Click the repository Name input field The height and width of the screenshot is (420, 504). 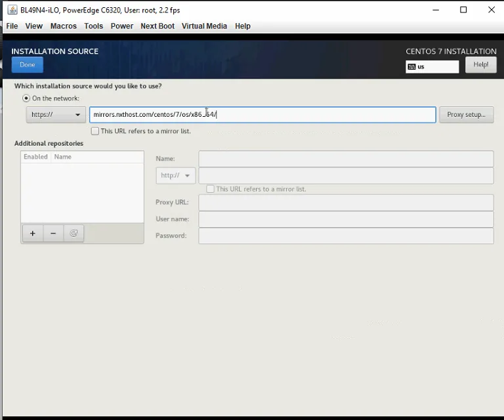click(346, 159)
